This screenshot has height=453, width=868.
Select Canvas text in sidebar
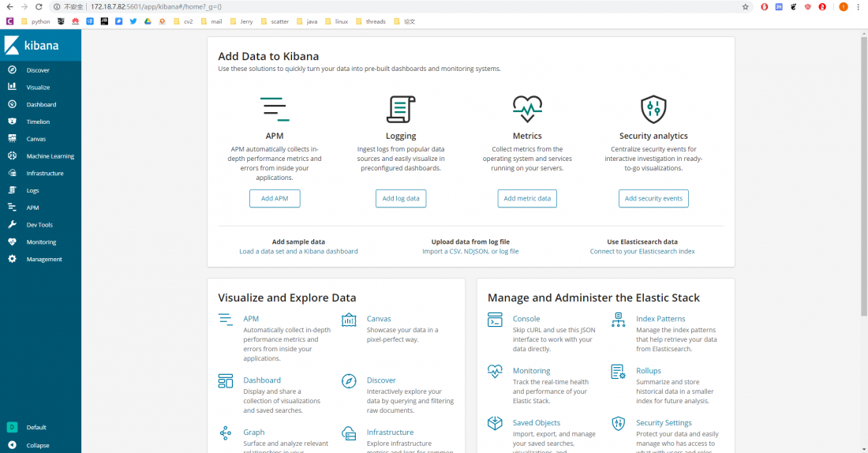tap(36, 139)
